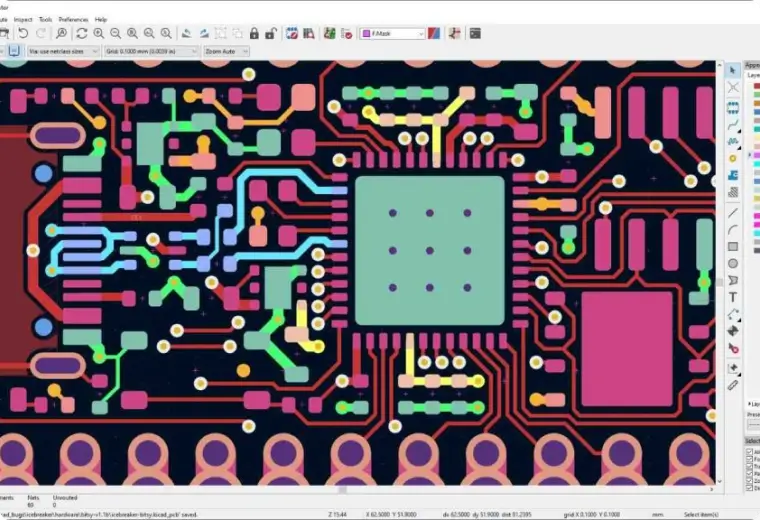
Task: Toggle the track width button beside the Via dropdown
Action: [14, 51]
